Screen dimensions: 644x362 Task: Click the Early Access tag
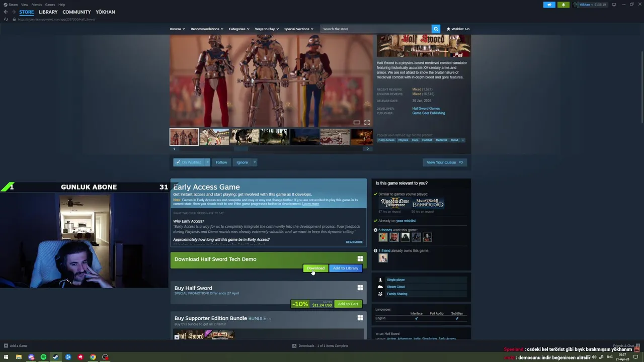386,140
